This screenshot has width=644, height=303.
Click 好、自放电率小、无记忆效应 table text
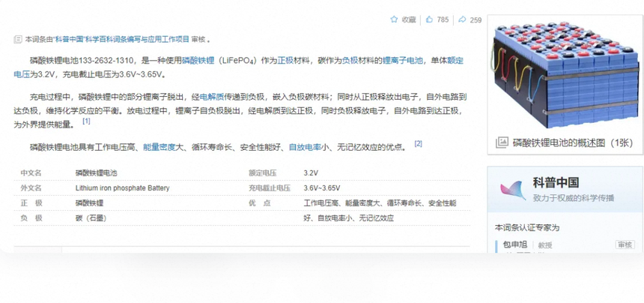(x=349, y=218)
